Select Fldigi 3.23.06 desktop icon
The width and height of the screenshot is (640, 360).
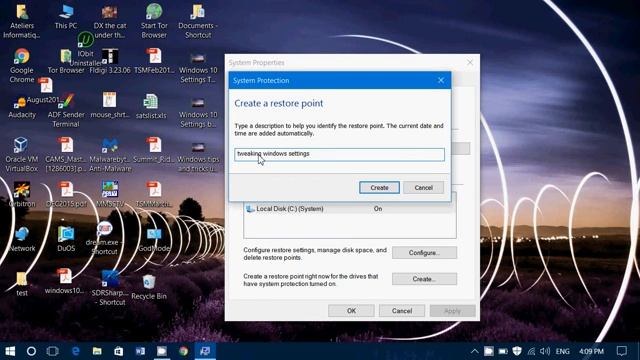[x=110, y=61]
